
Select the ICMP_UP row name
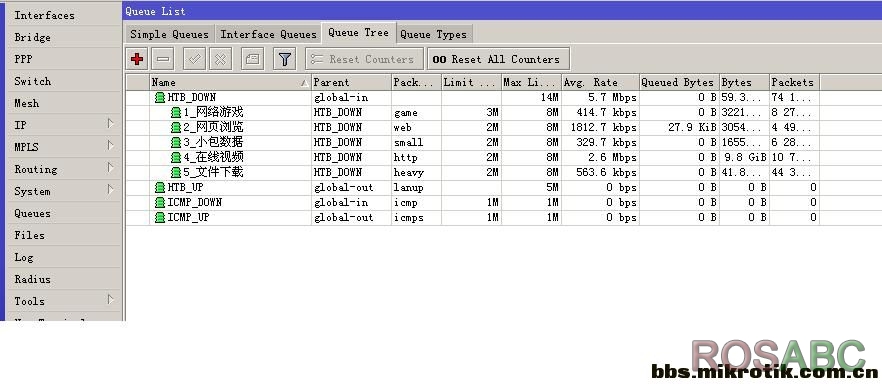click(x=188, y=217)
